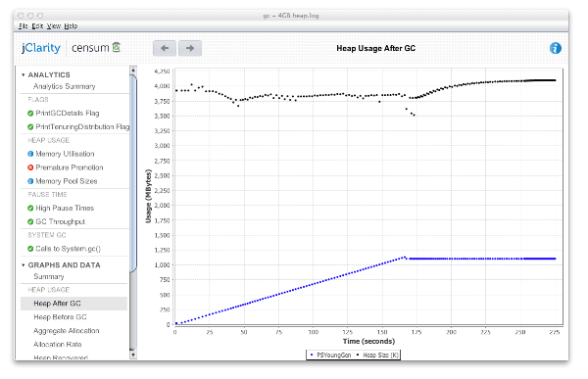The height and width of the screenshot is (379, 588).
Task: Select Memory Utilisation item
Action: (65, 154)
